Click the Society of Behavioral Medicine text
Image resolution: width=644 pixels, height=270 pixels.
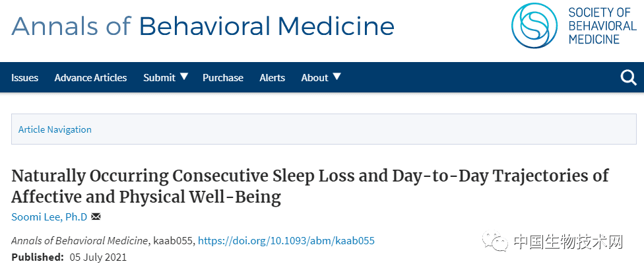click(x=602, y=26)
